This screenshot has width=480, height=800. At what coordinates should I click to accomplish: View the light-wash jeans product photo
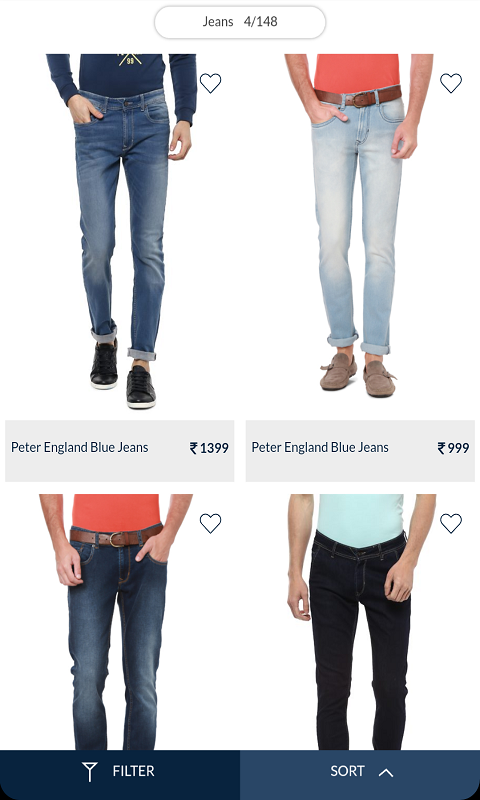tap(359, 226)
